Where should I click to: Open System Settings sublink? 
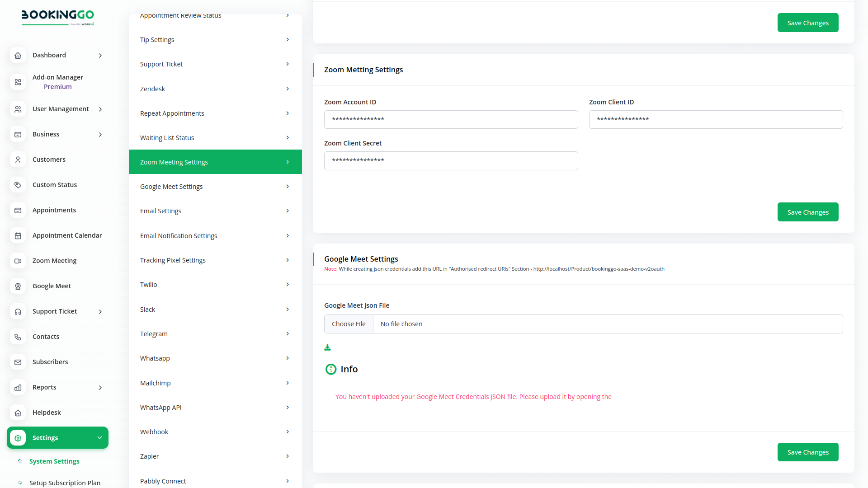click(54, 461)
